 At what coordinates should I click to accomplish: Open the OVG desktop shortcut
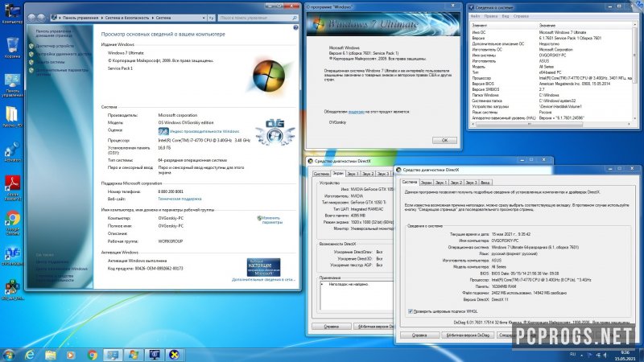pos(12,257)
